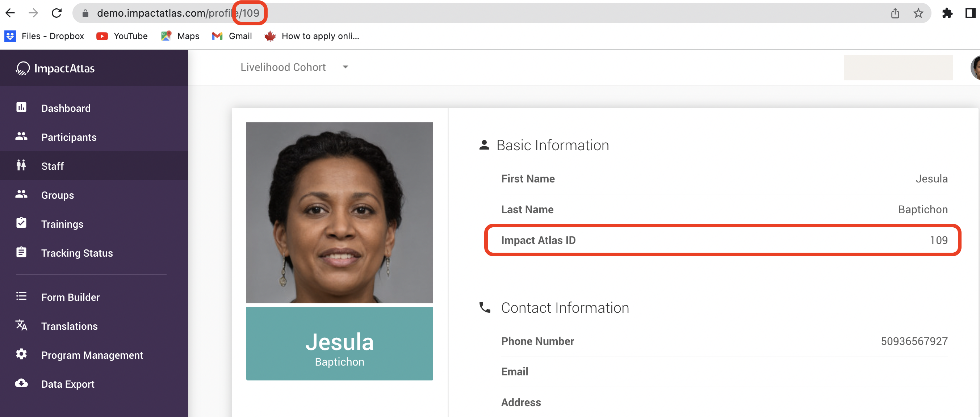
Task: Open the browser extensions puzzle icon
Action: click(947, 13)
